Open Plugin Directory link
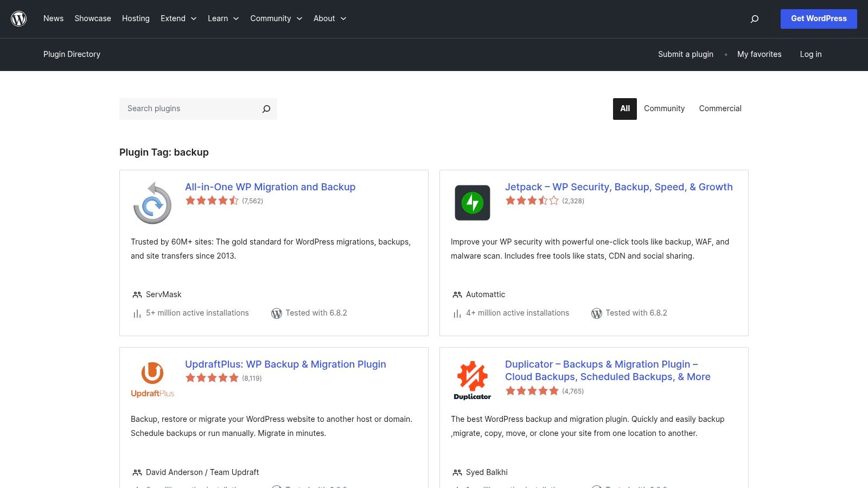Viewport: 868px width, 488px height. coord(72,54)
